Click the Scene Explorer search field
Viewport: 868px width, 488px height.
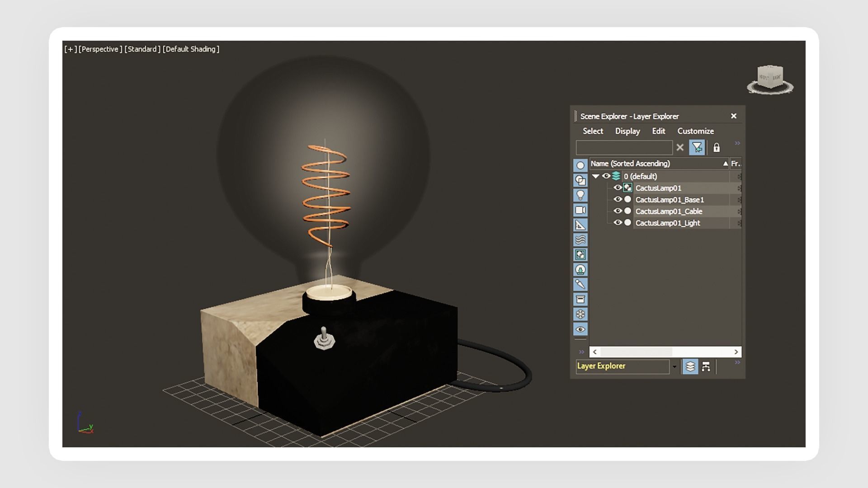(624, 148)
